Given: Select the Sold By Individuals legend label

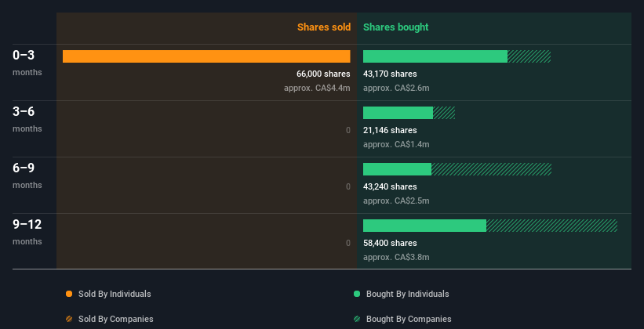Looking at the screenshot, I should tap(115, 294).
